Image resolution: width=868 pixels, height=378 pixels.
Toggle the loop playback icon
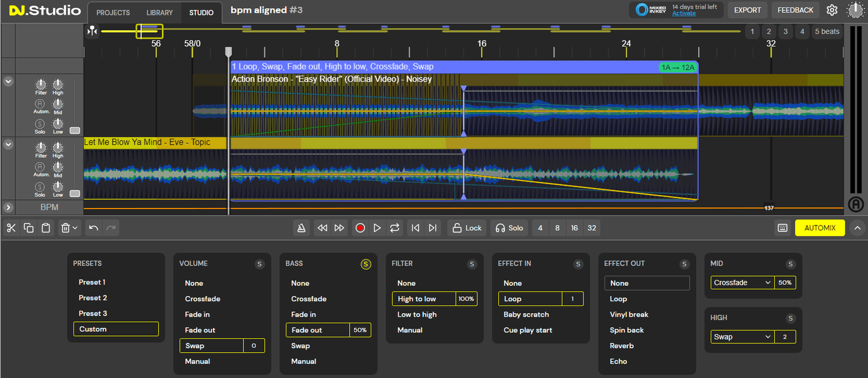point(395,228)
